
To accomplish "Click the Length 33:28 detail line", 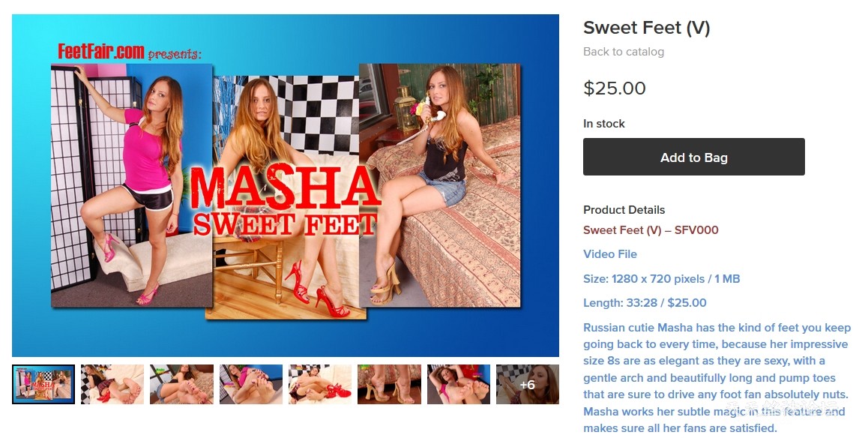I will (645, 303).
